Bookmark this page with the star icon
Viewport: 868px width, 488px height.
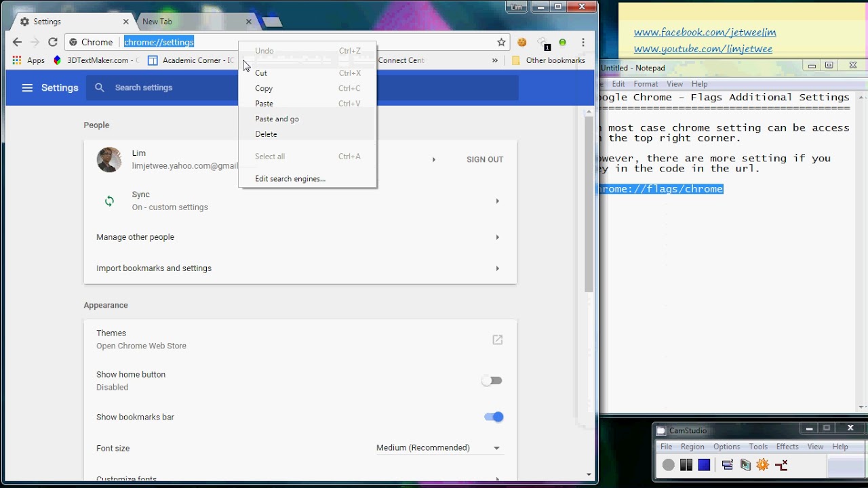[501, 42]
